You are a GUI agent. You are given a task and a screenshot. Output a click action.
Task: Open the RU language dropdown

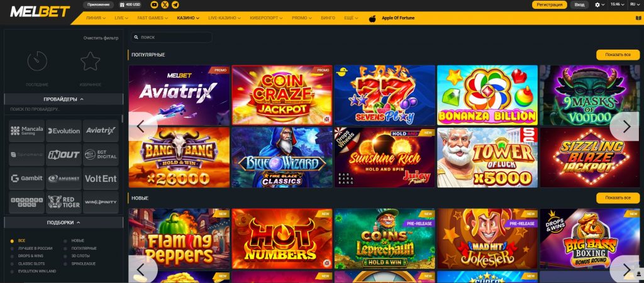[x=635, y=4]
